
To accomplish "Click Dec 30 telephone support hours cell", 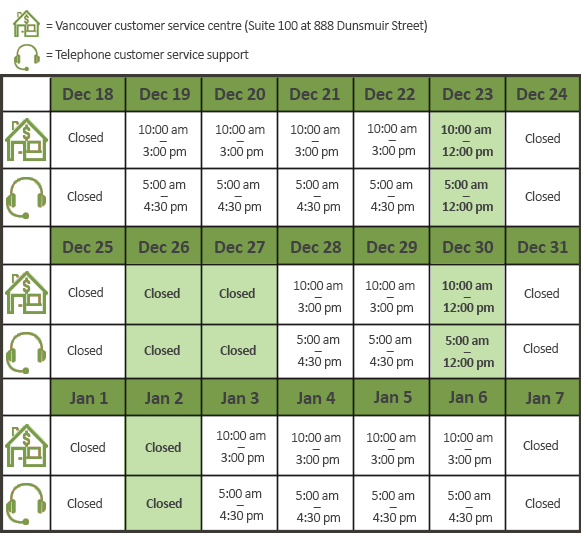I will (467, 351).
